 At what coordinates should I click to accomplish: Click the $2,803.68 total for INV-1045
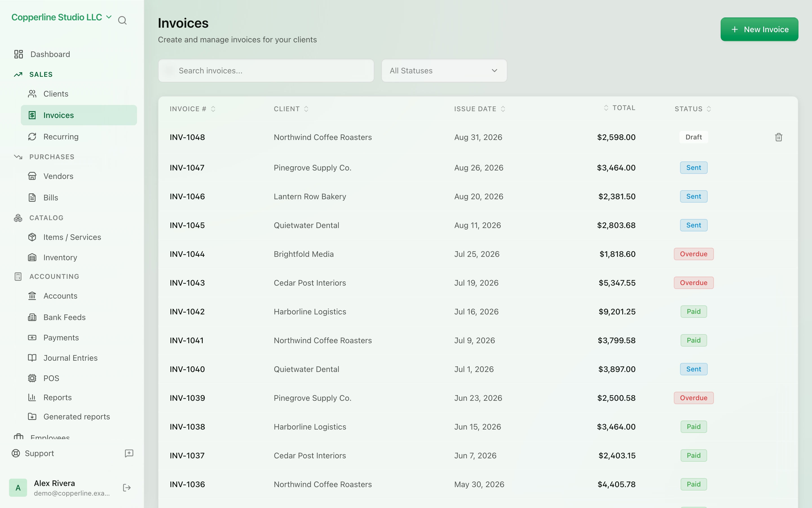pos(616,225)
